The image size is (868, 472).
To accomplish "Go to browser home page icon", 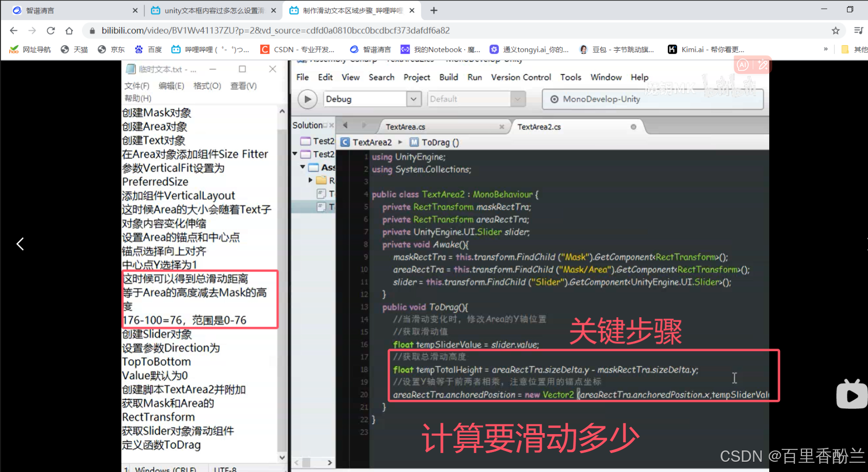I will [x=69, y=31].
